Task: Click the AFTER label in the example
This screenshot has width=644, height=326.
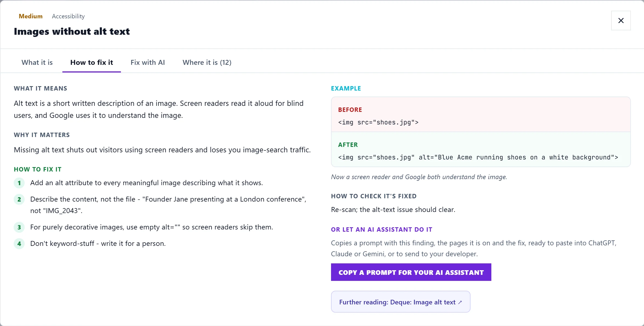Action: point(348,145)
